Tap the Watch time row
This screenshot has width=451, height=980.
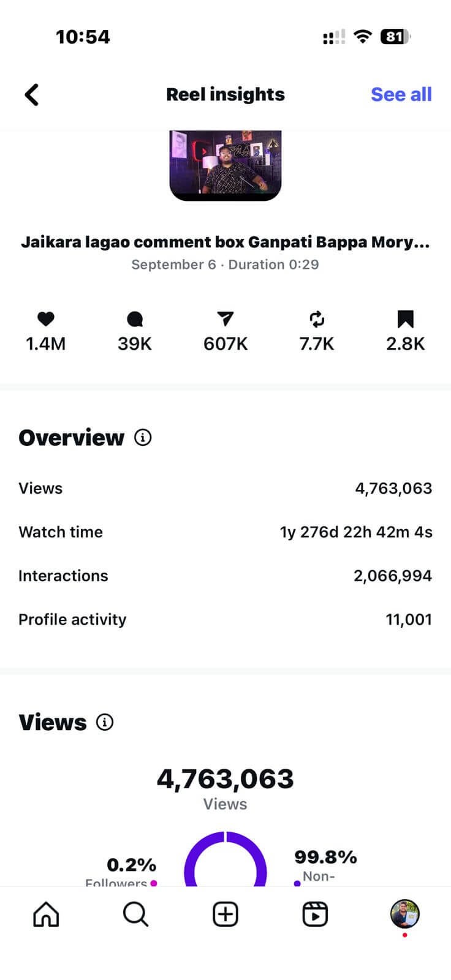click(225, 532)
